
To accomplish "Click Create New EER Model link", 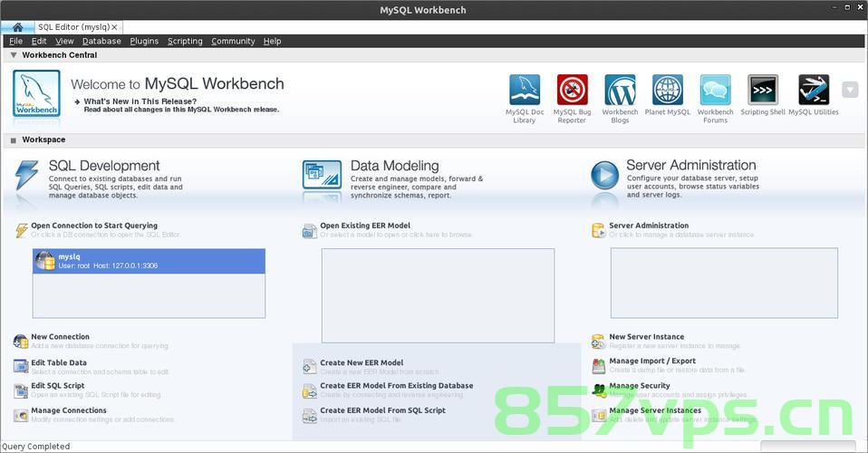I will tap(362, 362).
